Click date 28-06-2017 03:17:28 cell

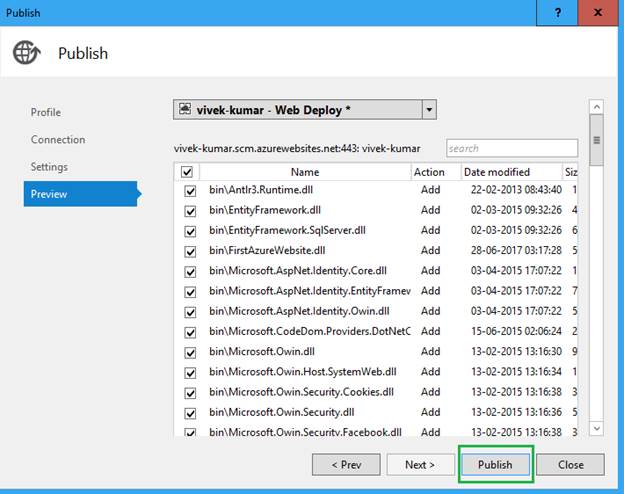(x=516, y=250)
